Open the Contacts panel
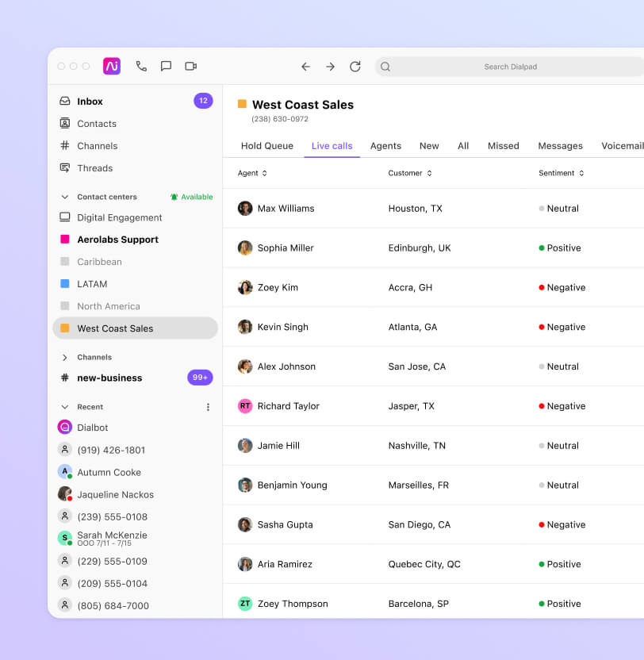This screenshot has height=660, width=644. click(97, 124)
